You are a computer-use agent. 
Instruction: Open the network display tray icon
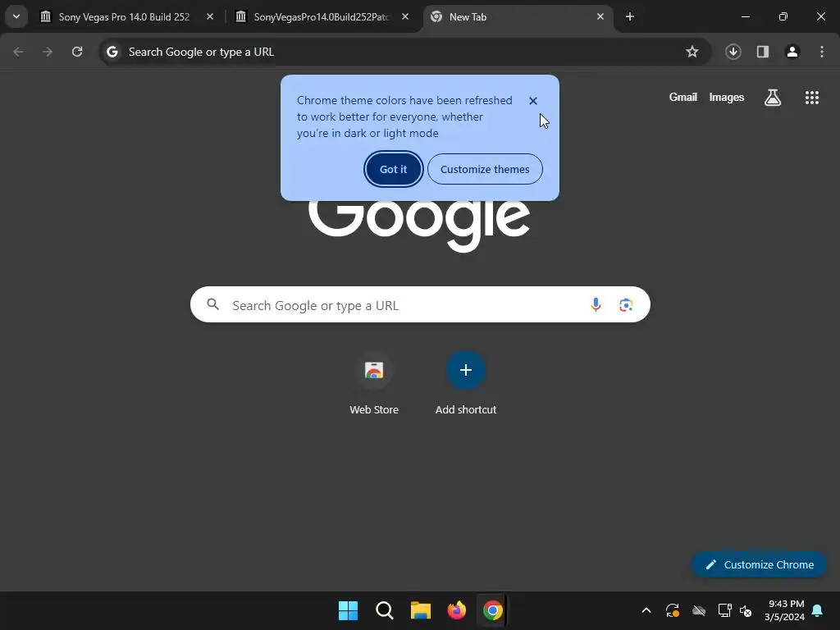click(x=725, y=610)
